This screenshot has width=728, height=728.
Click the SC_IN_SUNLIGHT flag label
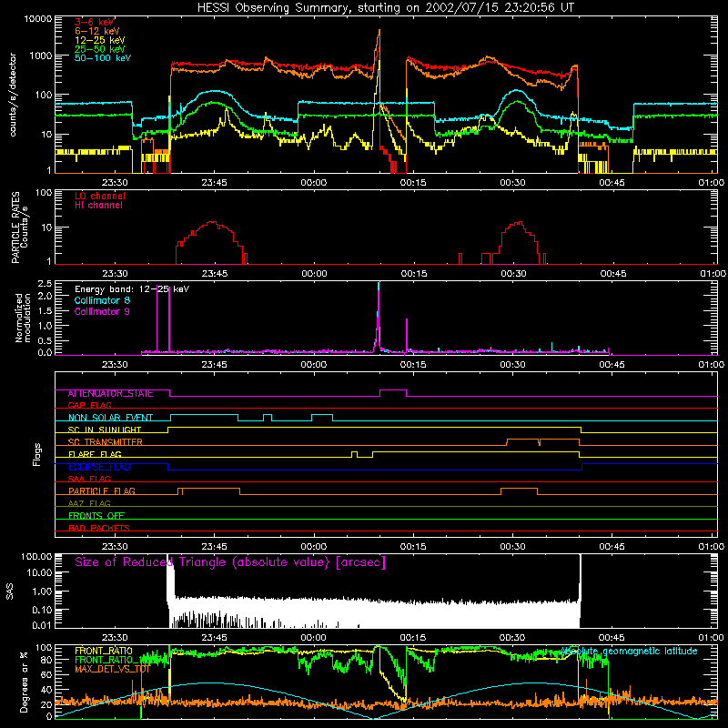pos(105,430)
